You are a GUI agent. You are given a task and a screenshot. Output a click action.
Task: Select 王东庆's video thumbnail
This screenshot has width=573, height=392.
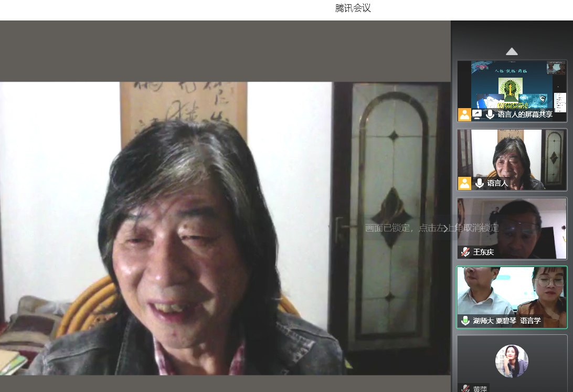point(512,226)
